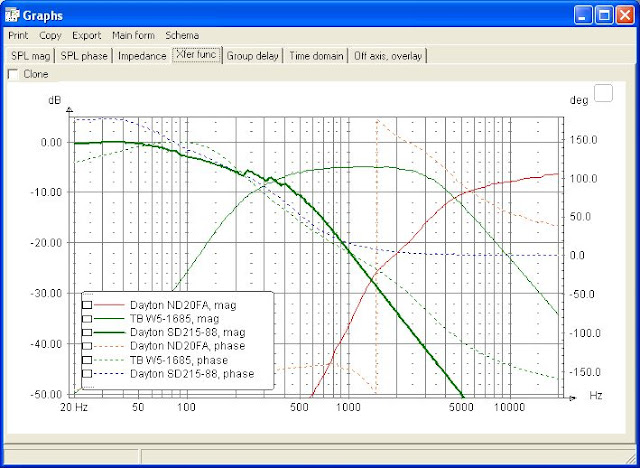Toggle Dayton SD215-88, phase legend checkbox

click(87, 373)
